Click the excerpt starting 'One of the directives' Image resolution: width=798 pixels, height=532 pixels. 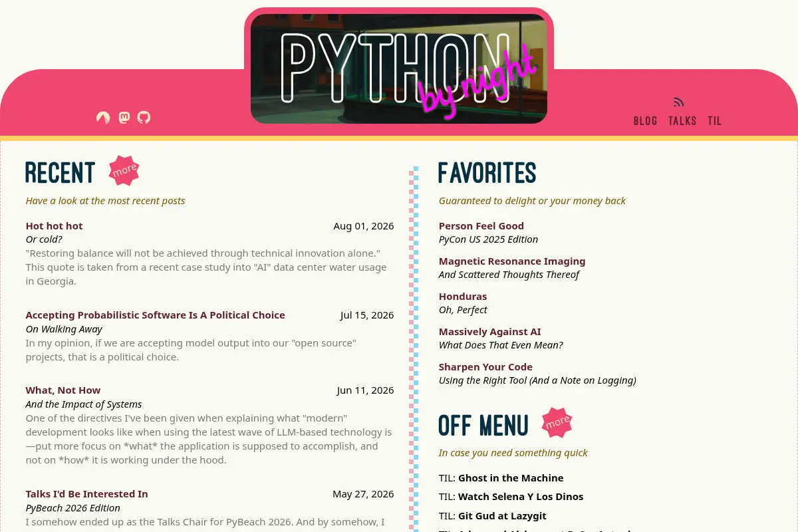click(x=209, y=439)
